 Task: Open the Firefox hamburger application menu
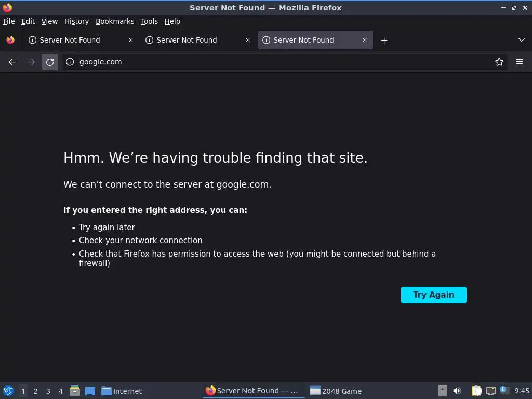(x=520, y=62)
